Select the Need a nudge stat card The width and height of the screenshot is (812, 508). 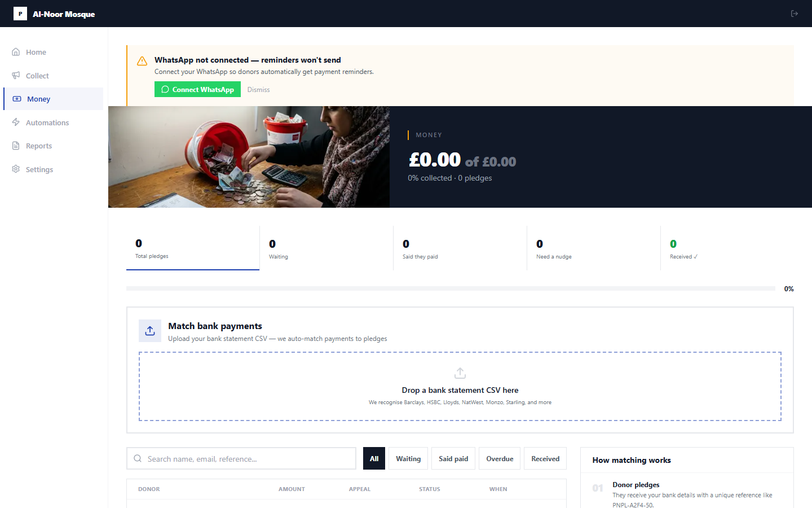point(594,248)
